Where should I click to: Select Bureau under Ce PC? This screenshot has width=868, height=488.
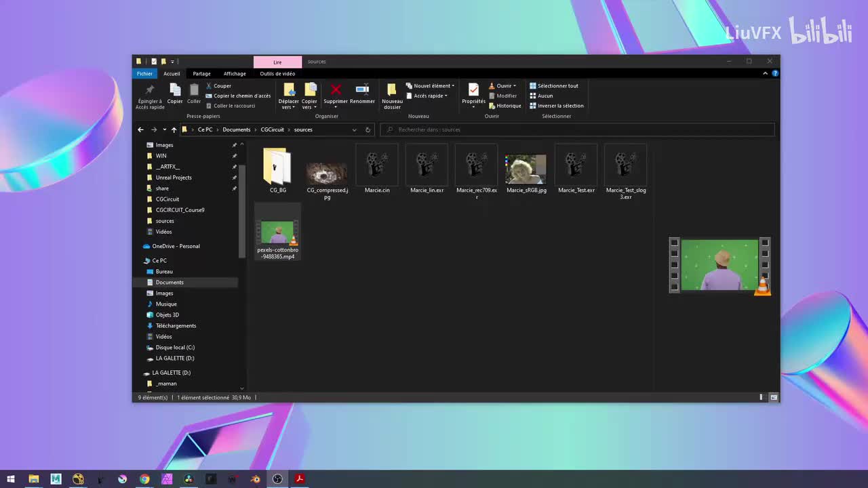pos(164,271)
